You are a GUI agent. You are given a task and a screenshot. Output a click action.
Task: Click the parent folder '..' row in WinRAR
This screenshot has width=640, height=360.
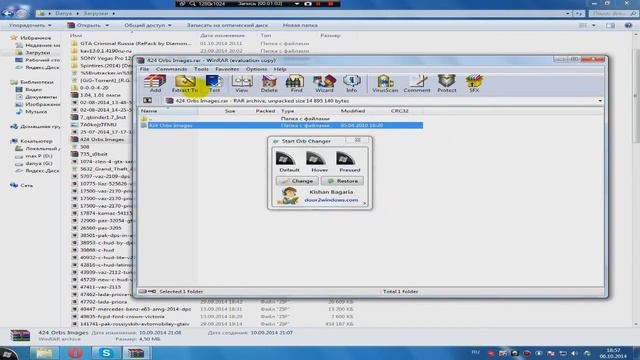coord(282,118)
